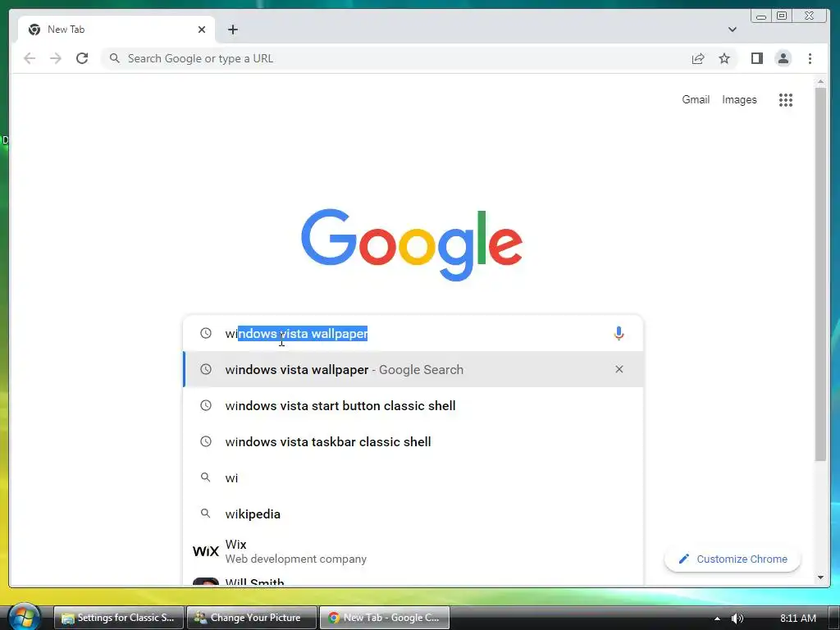The height and width of the screenshot is (630, 840).
Task: Click the forward navigation arrow
Action: pyautogui.click(x=56, y=58)
